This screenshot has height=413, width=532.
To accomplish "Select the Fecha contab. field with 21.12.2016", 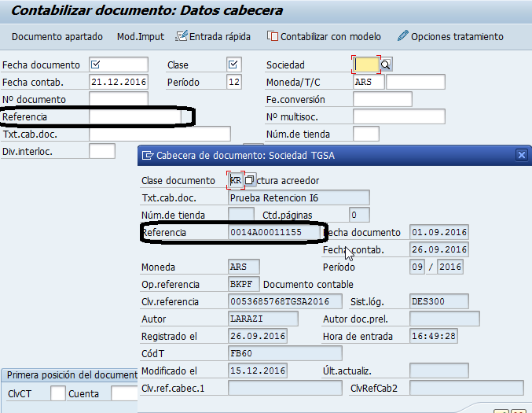I will pyautogui.click(x=118, y=82).
